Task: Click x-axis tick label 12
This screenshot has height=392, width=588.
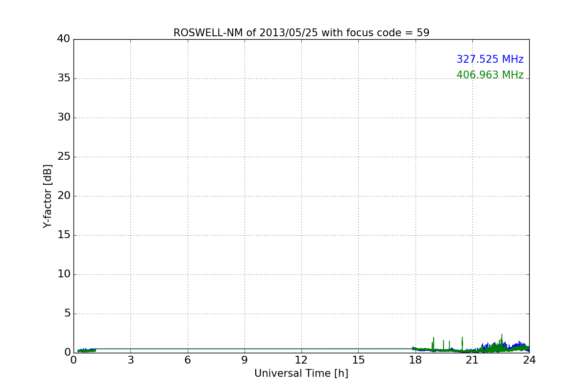Action: [301, 360]
